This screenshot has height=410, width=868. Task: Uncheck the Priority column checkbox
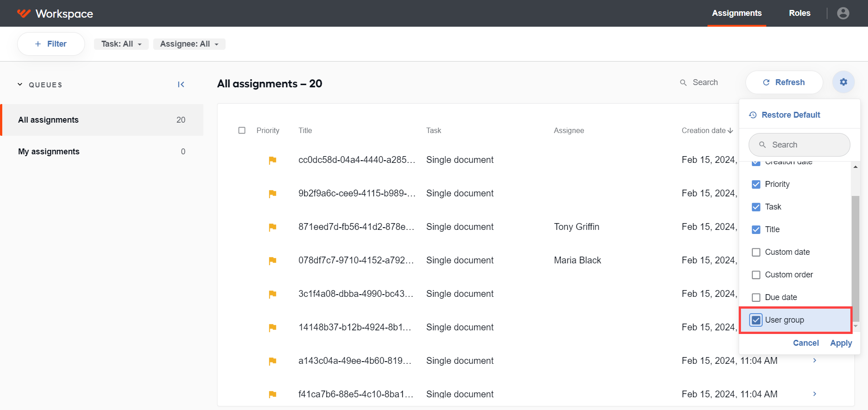click(x=756, y=184)
